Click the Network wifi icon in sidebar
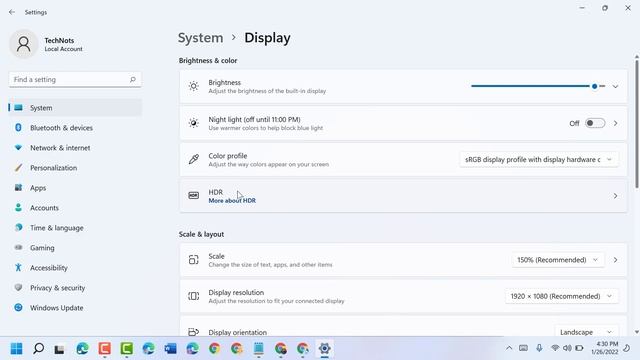640x360 pixels. coord(18,148)
